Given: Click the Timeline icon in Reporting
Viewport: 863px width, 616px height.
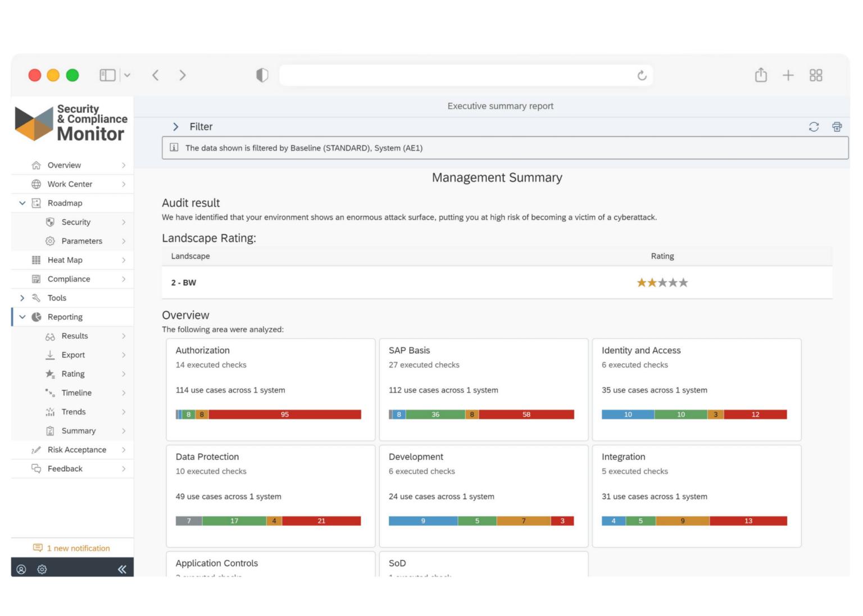Looking at the screenshot, I should pos(49,393).
